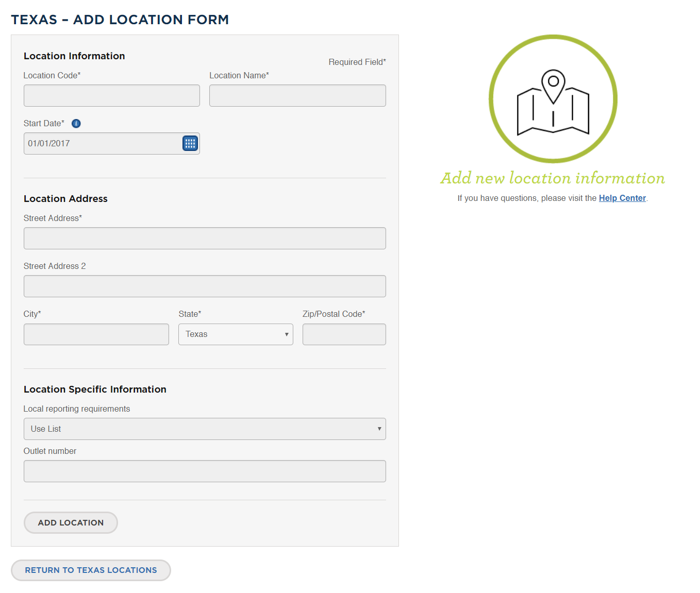Select the Street Address input
This screenshot has height=593, width=700.
[x=205, y=239]
